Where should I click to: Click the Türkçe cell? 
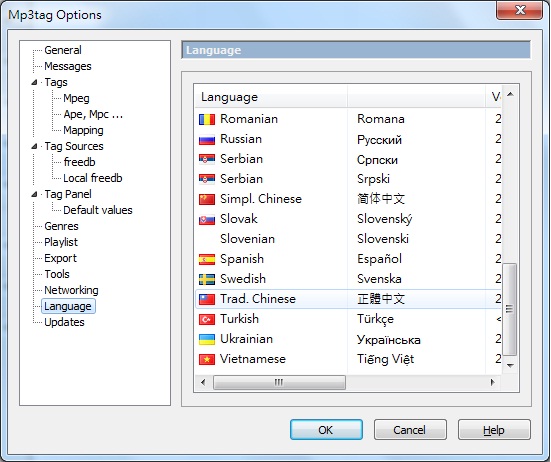375,319
